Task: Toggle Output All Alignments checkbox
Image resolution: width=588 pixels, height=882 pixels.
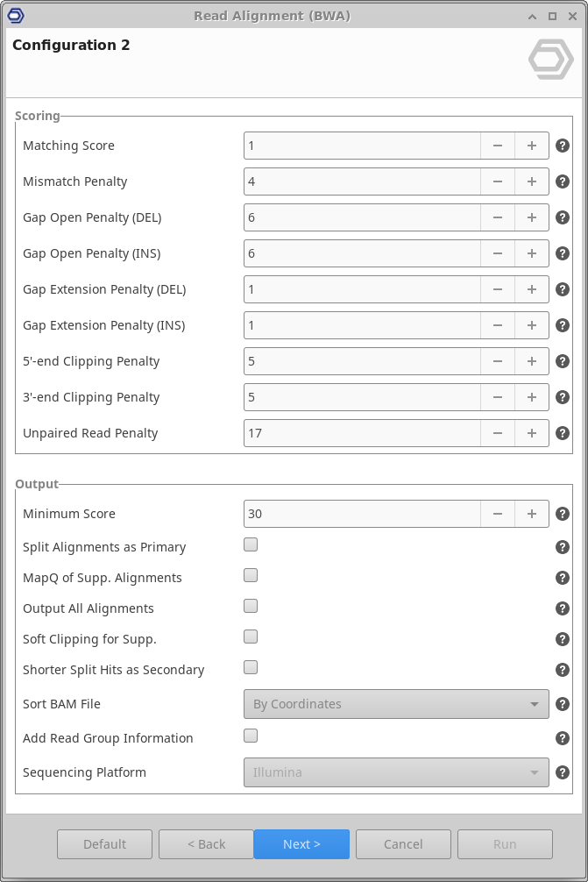Action: [x=251, y=606]
